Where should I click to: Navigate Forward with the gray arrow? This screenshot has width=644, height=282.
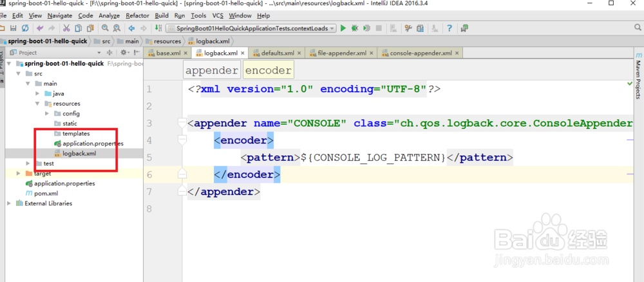coord(144,28)
